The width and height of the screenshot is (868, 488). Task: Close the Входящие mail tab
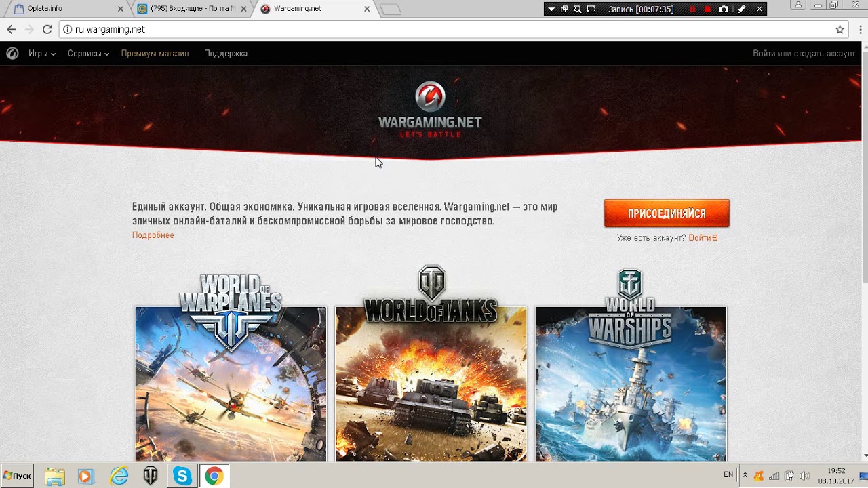pos(243,9)
